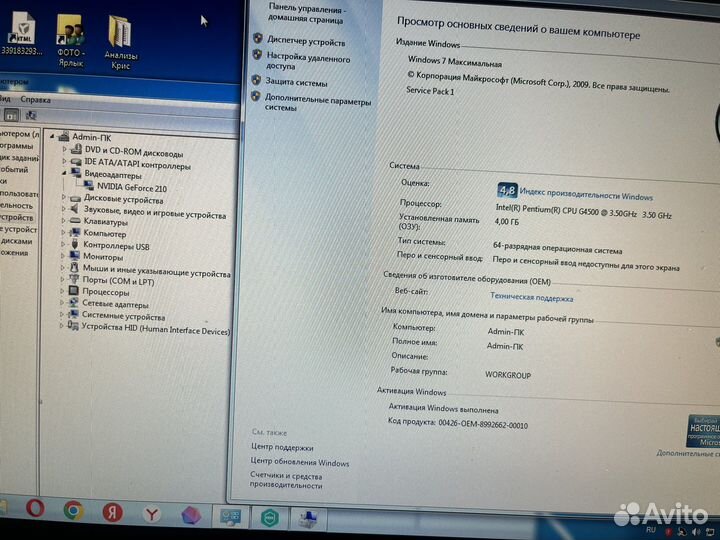Viewport: 720px width, 540px height.
Task: Open Настройка удаленного доступа
Action: (x=308, y=61)
